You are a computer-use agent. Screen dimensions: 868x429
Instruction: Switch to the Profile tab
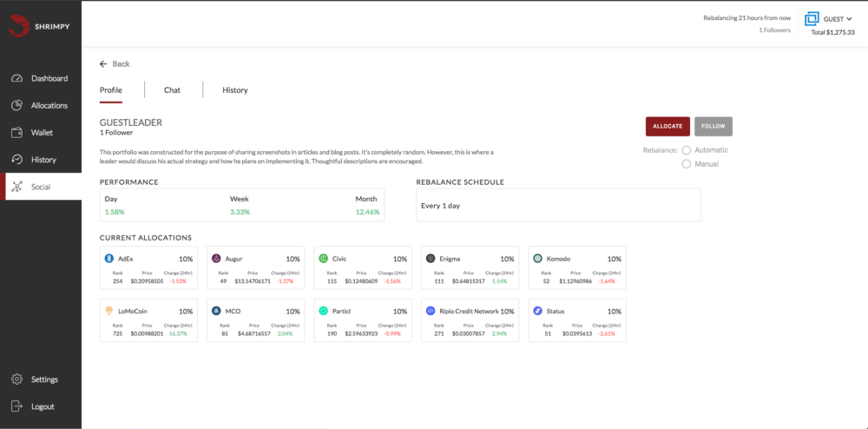pos(111,89)
